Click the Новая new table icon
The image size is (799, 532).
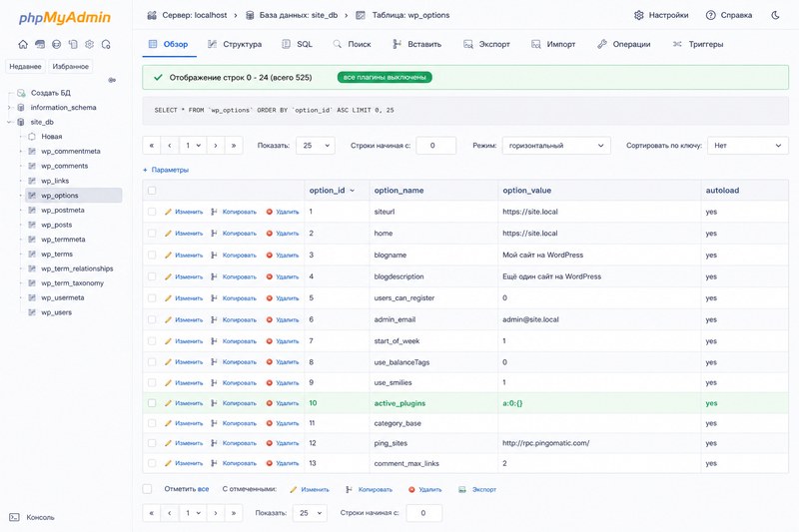click(x=32, y=137)
